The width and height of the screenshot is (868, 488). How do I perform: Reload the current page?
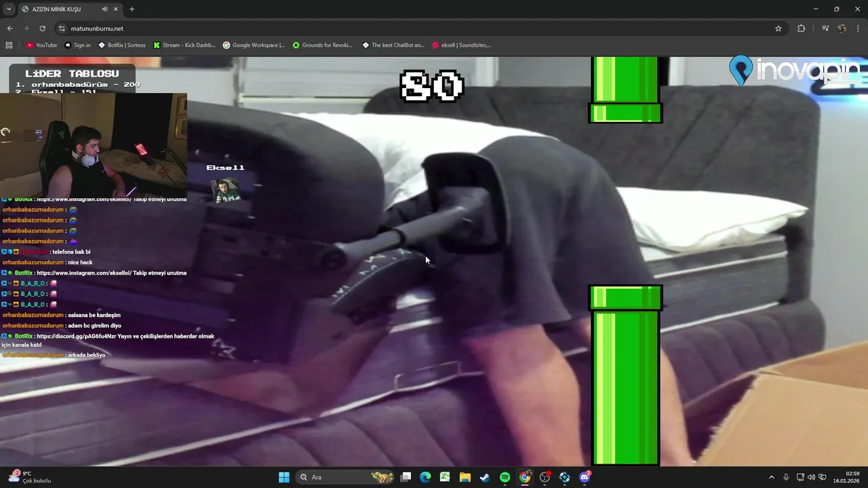pos(42,28)
